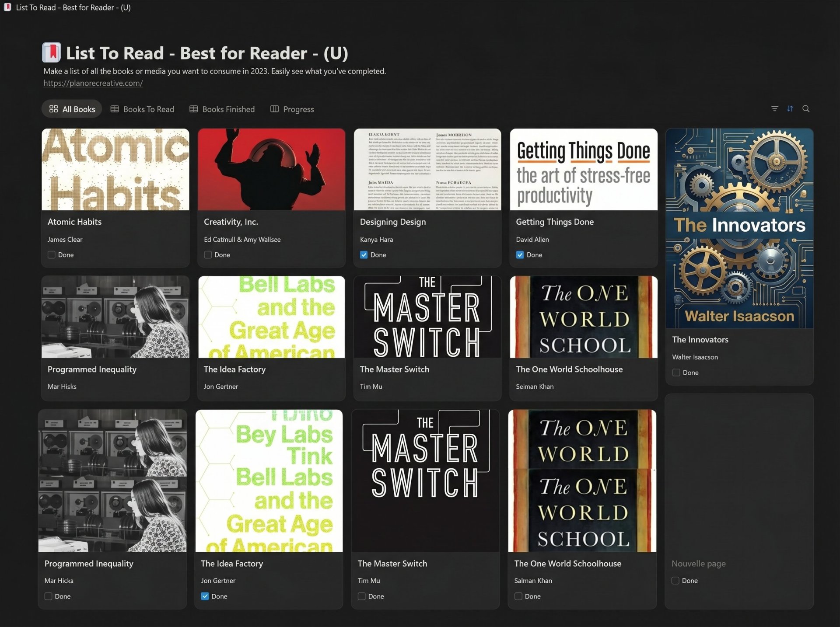Screen dimensions: 840x627
Task: Uncheck Done for Designing Design
Action: click(364, 255)
